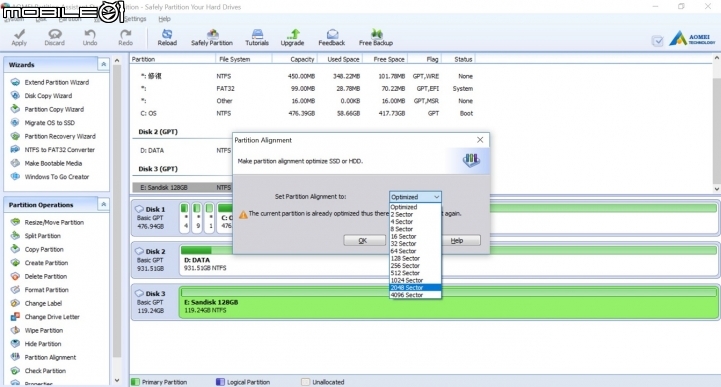Image resolution: width=721 pixels, height=387 pixels.
Task: Select Change Label operation
Action: click(43, 303)
